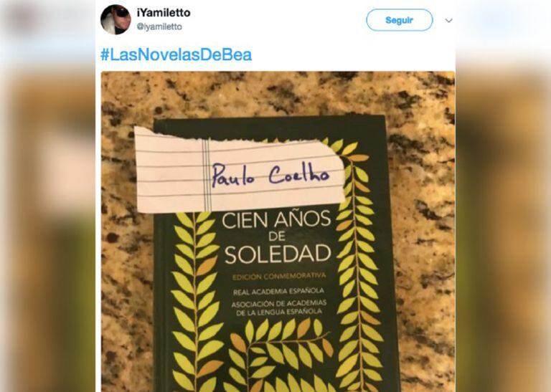Click the Seguir follow button
Image resolution: width=551 pixels, height=392 pixels.
pos(399,20)
